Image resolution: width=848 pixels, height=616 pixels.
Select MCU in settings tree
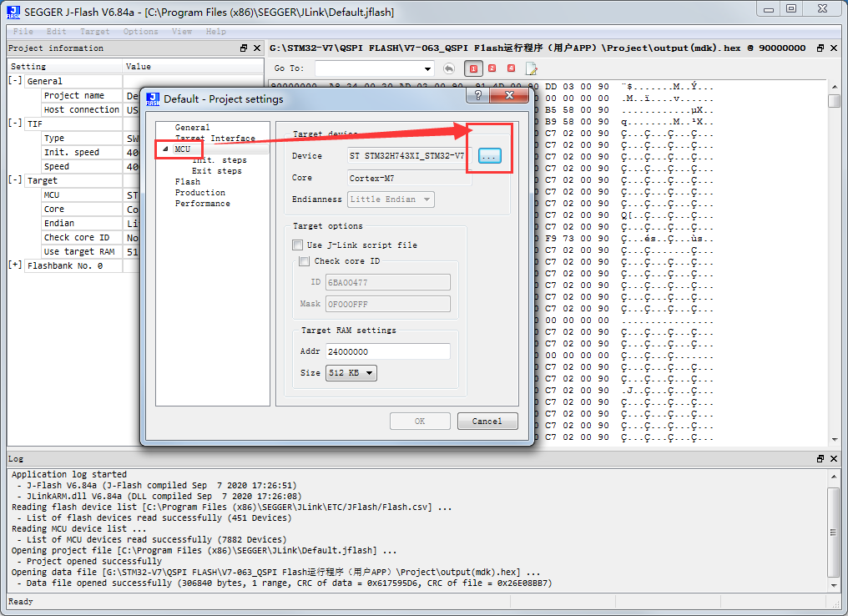click(182, 149)
